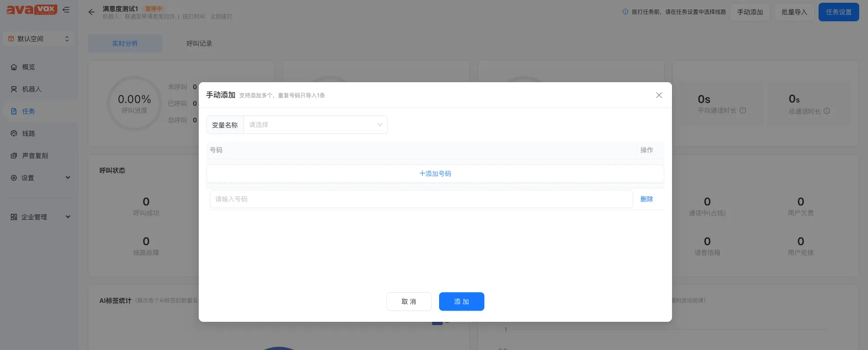868x350 pixels.
Task: Click the 机器人 icon in sidebar
Action: tap(14, 89)
